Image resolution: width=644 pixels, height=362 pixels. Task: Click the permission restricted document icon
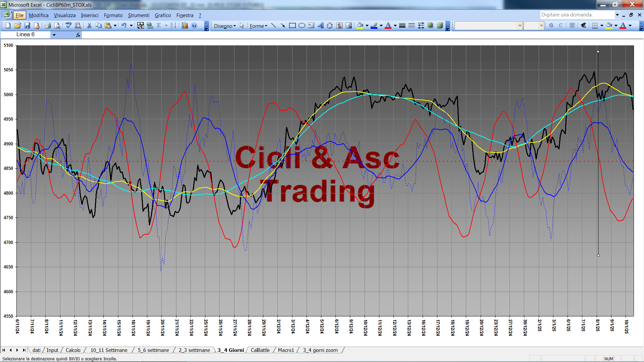37,25
